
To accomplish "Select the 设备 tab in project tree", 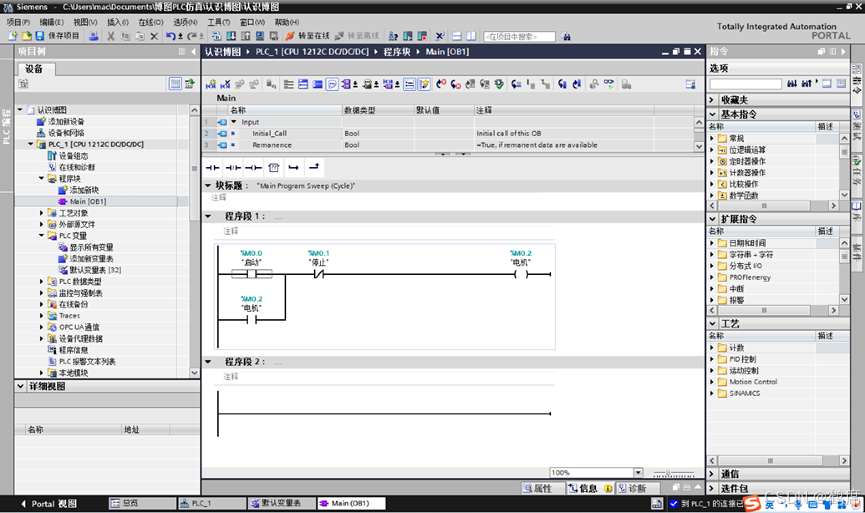I will pos(34,69).
